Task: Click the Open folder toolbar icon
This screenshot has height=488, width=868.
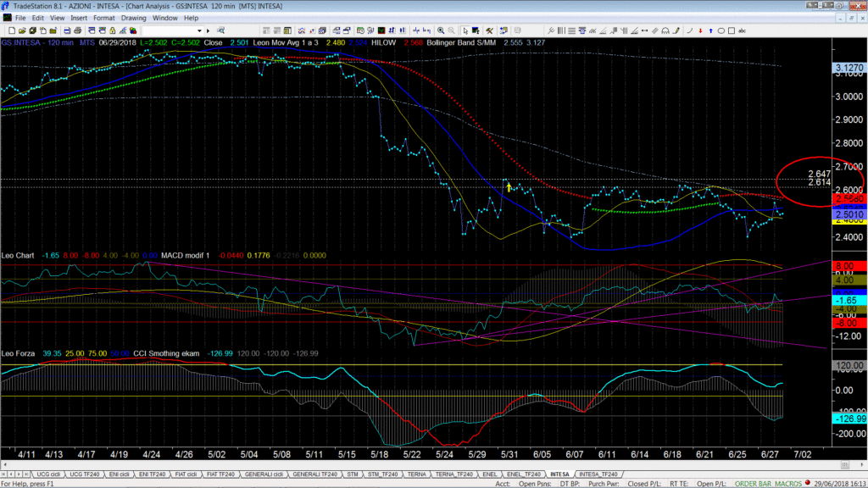Action: (x=22, y=30)
